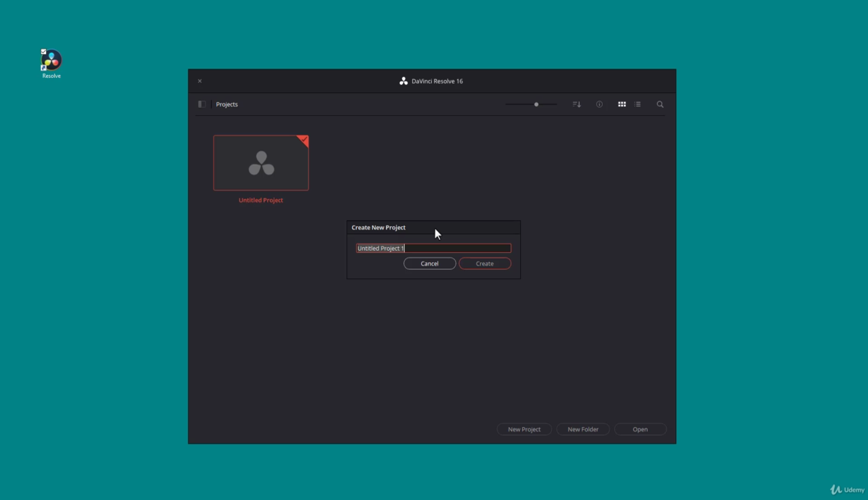Screen dimensions: 868x500
Task: Click the Create button in dialog
Action: [x=485, y=264]
